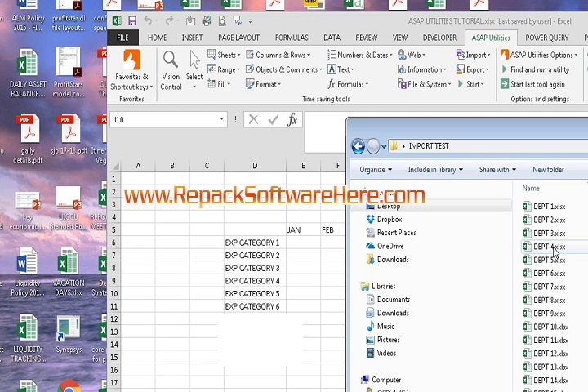Screen dimensions: 588x392
Task: Switch to the POWER QUERY tab
Action: pos(546,38)
